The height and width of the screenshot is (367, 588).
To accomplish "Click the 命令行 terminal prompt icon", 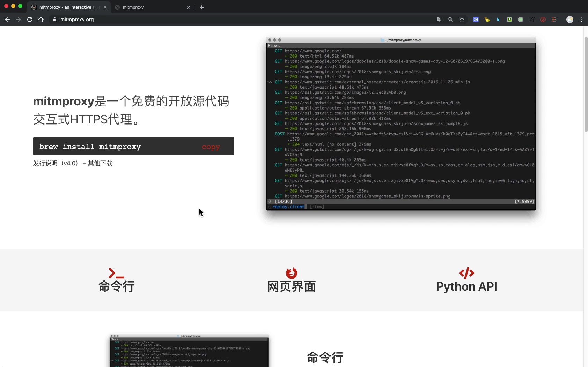I will [116, 273].
